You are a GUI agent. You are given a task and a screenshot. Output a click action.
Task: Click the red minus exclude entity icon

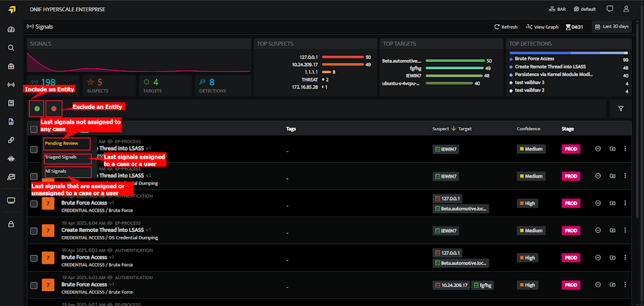coord(54,109)
